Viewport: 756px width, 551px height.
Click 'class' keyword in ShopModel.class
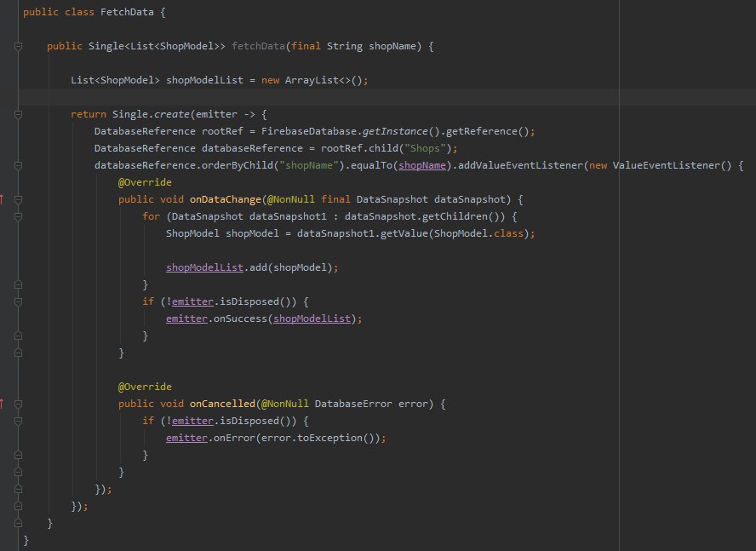pos(508,233)
